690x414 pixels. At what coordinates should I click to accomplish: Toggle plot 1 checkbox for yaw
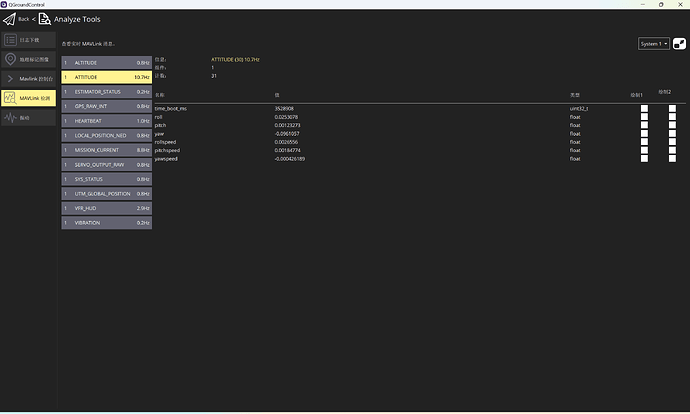(644, 134)
